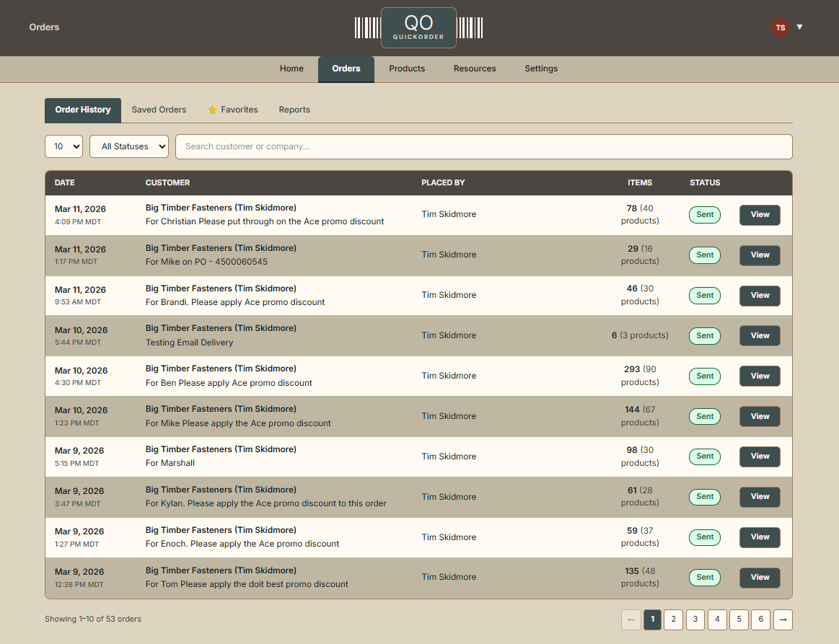Click the TS user avatar
The image size is (839, 644).
780,27
